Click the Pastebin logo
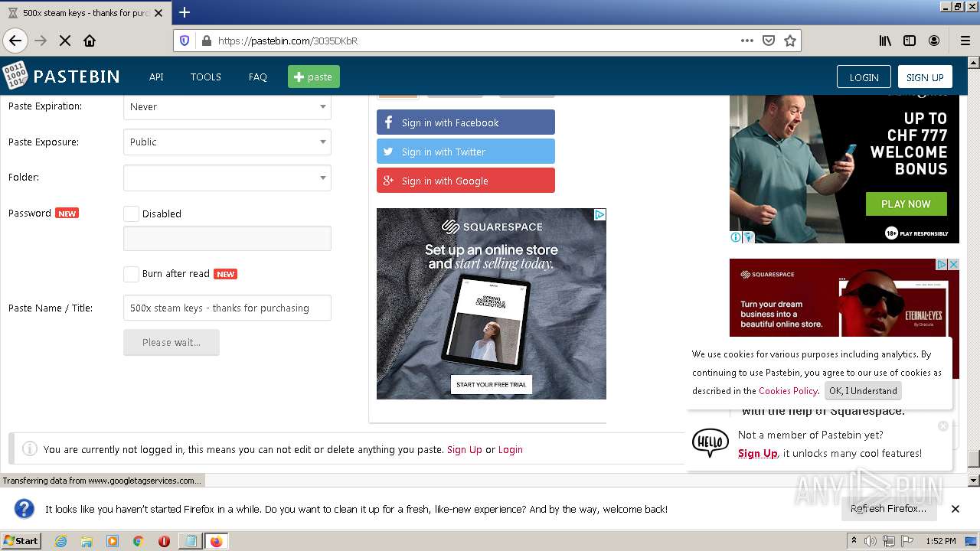 (61, 76)
